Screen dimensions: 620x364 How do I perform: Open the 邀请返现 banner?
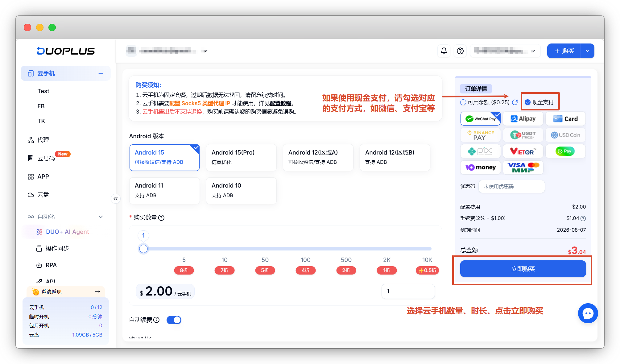66,292
